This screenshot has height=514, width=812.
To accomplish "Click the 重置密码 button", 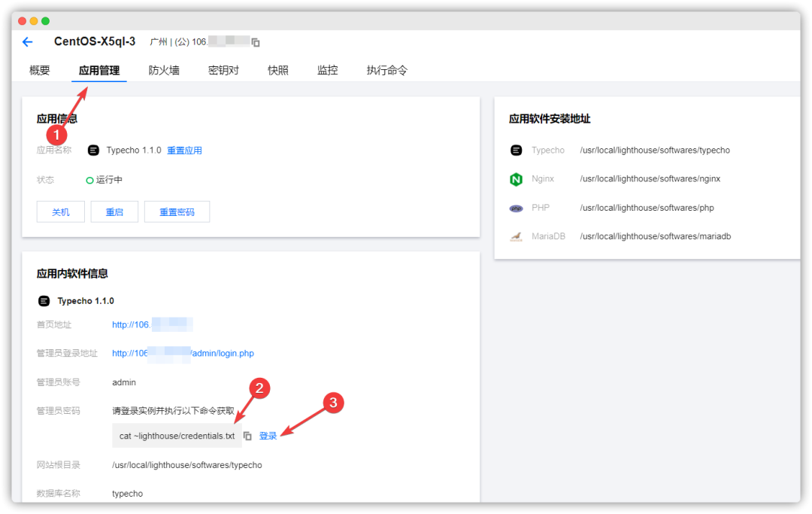I will (177, 212).
